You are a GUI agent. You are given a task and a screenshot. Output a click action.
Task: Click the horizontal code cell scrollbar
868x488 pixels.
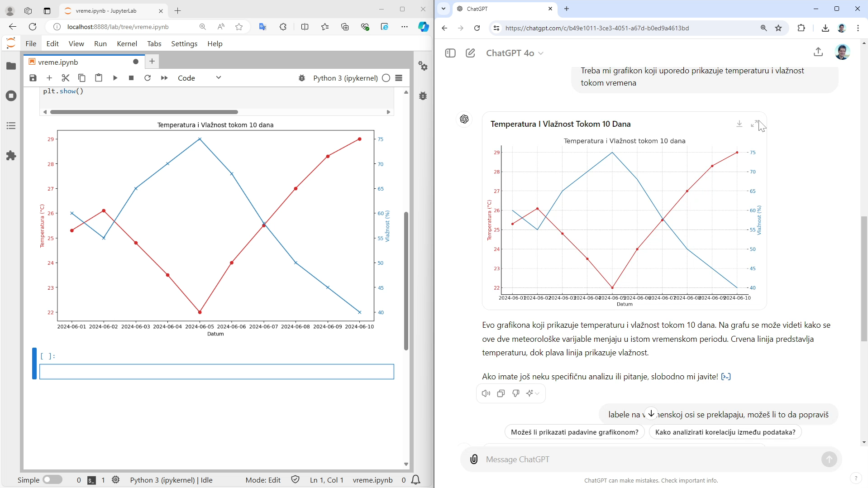click(144, 112)
